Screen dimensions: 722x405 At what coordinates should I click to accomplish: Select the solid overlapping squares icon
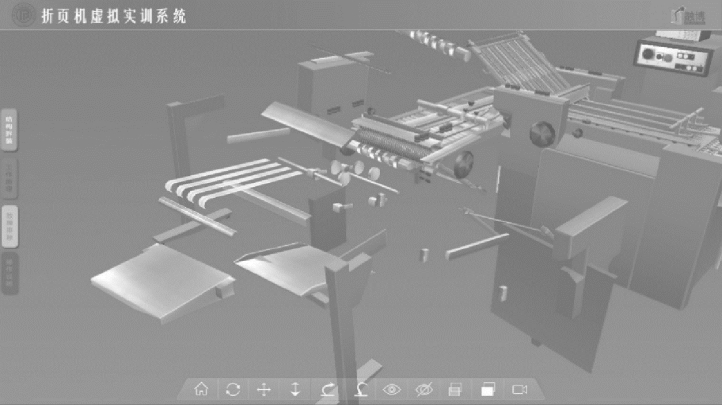click(488, 389)
